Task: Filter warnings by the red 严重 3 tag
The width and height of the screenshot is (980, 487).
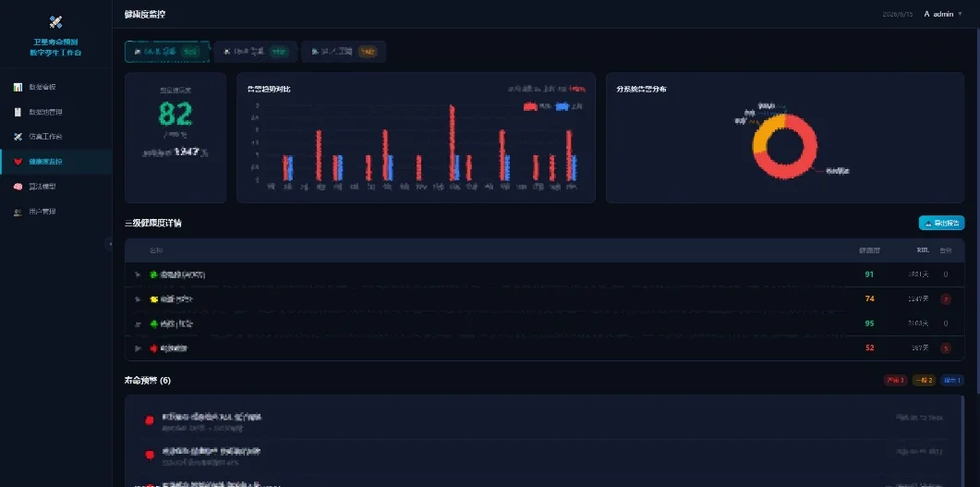Action: point(895,380)
